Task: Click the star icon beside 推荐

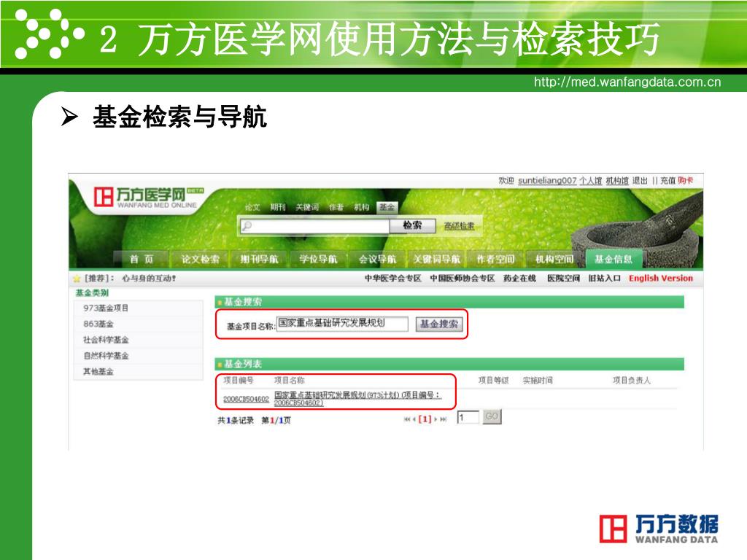Action: [x=77, y=279]
